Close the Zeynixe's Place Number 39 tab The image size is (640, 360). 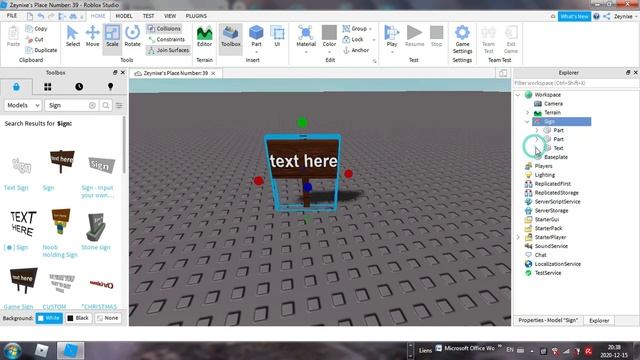(213, 73)
